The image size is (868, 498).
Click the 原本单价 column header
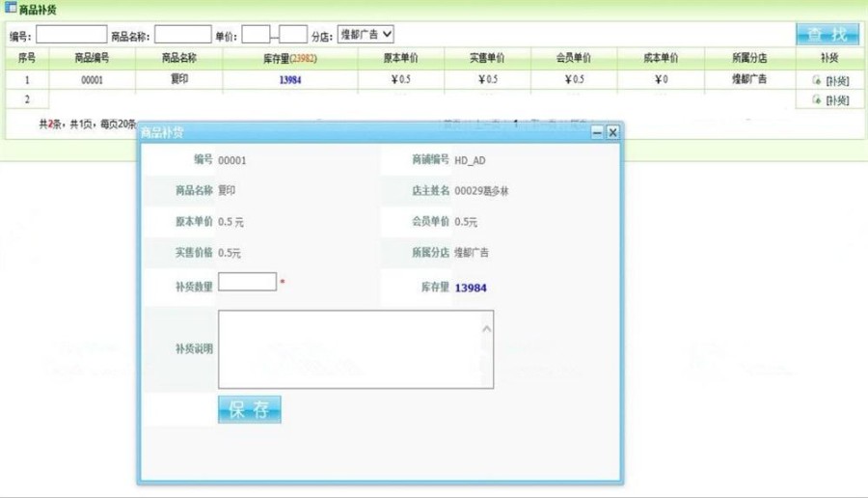pyautogui.click(x=401, y=58)
